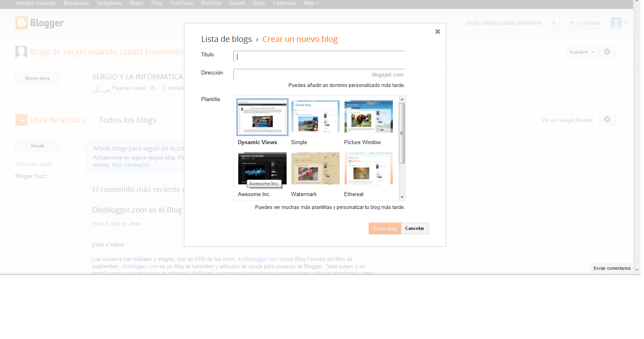
Task: Focus the Dirección address field
Action: click(319, 74)
